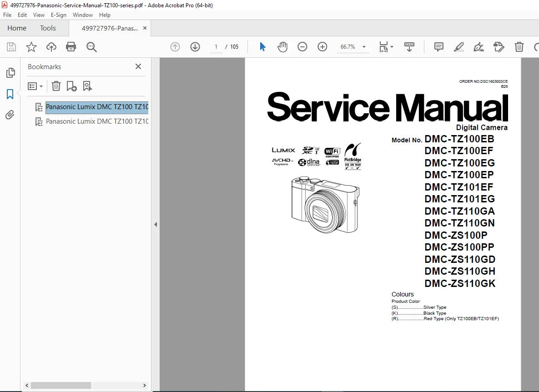539x392 pixels.
Task: Collapse the navigation pane arrow
Action: (156, 224)
